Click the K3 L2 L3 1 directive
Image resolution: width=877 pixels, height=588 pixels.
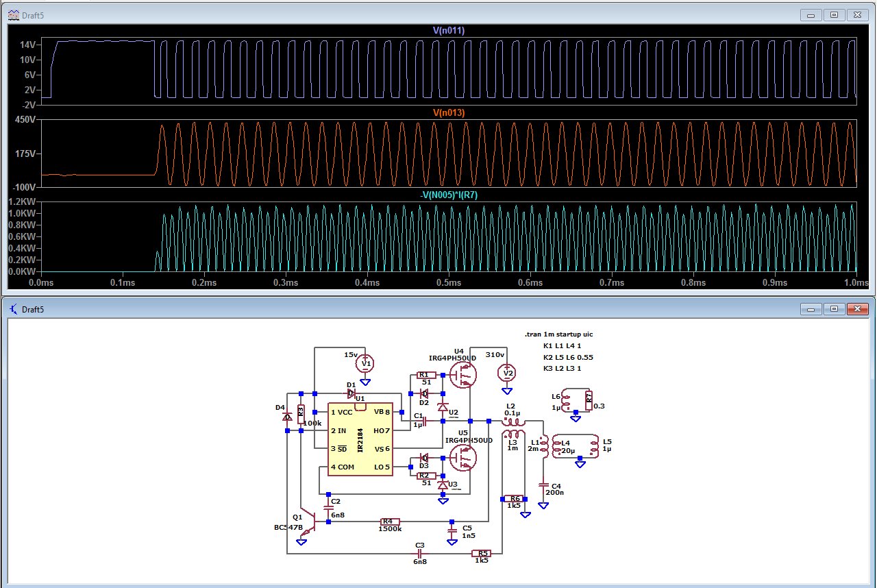pyautogui.click(x=562, y=368)
